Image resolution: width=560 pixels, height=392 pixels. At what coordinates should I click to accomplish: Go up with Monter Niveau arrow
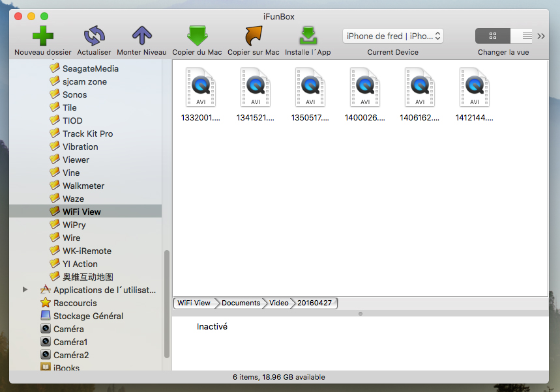coord(141,36)
